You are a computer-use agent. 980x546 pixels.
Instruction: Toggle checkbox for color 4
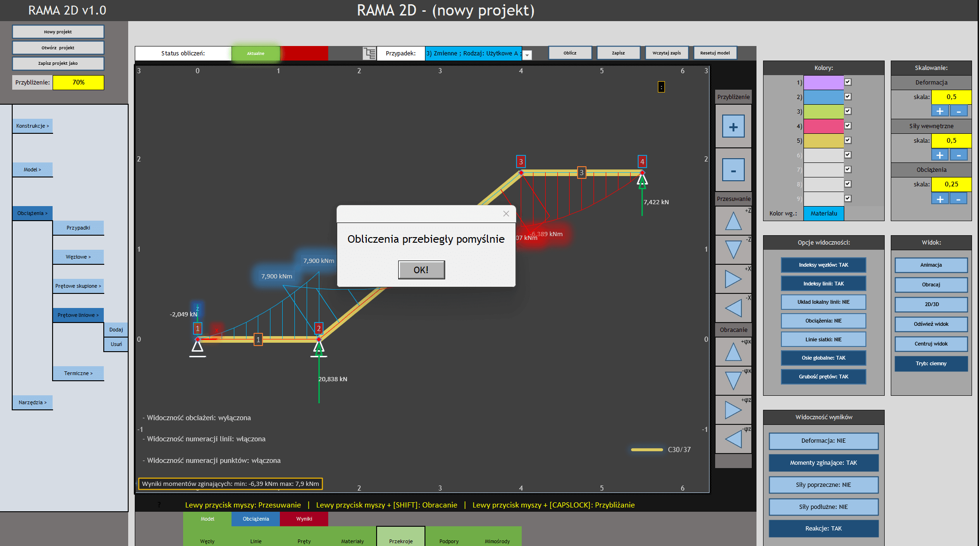848,126
